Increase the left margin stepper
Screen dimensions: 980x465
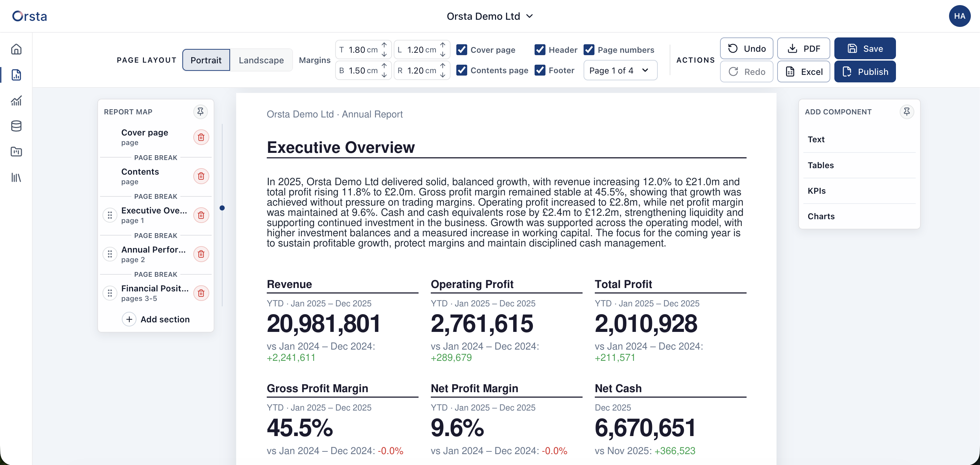point(443,45)
